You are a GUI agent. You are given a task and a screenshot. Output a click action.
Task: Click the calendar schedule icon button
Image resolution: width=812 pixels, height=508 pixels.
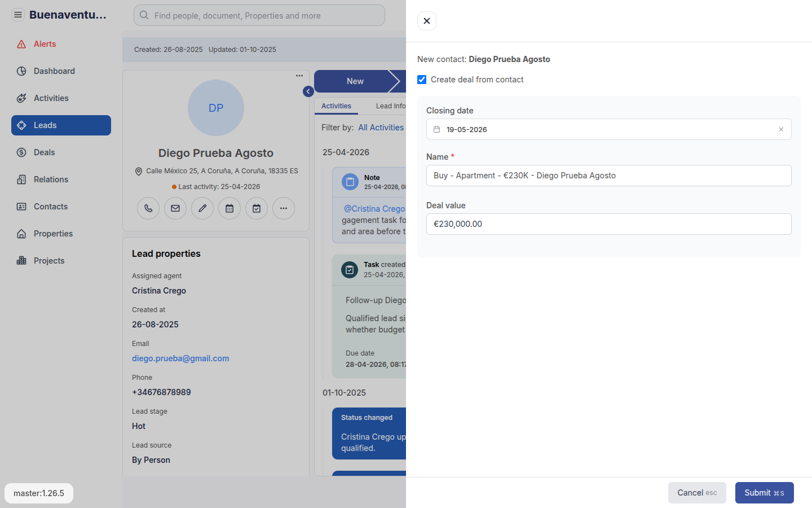[230, 208]
